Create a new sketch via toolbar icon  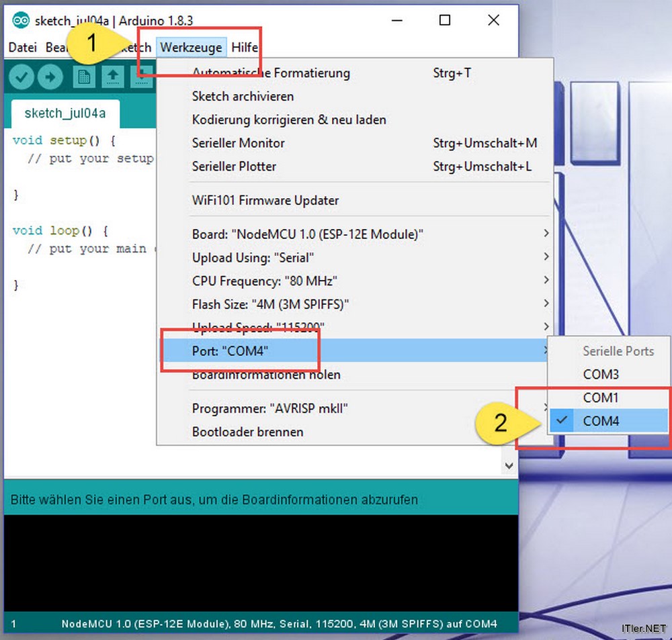coord(83,77)
